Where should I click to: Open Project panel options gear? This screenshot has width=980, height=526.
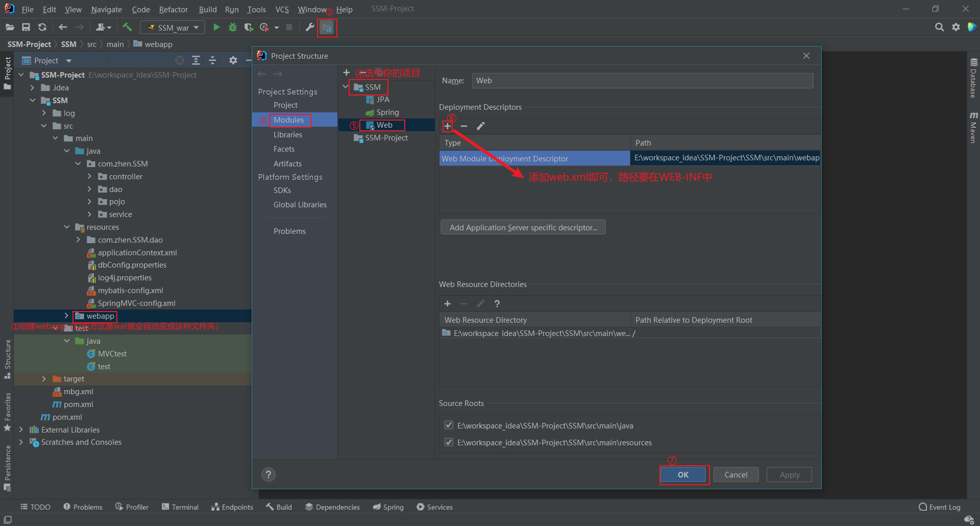pyautogui.click(x=233, y=60)
